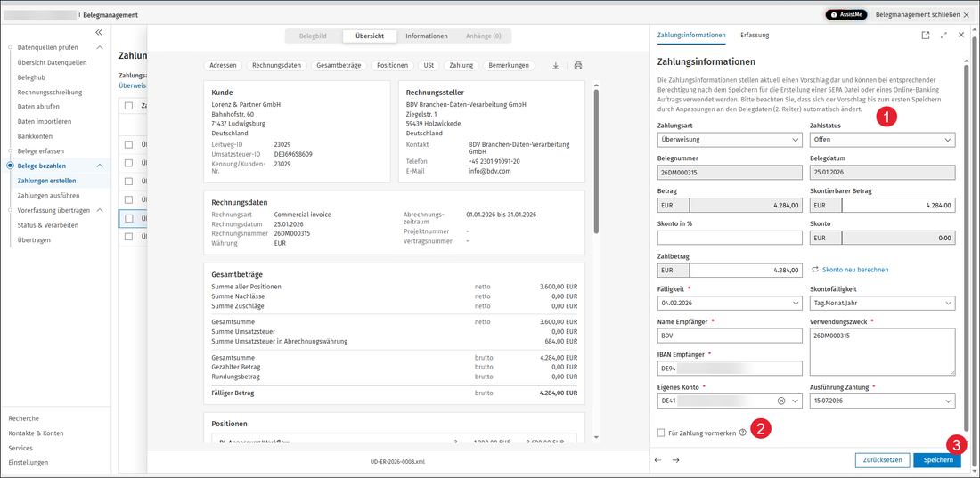Open the Eigenes Konto dropdown
Screen dimensions: 980x478
click(x=796, y=401)
